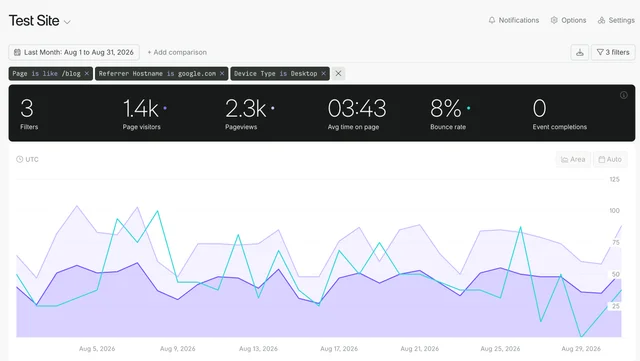
Task: Remove the Referrer Hostname google.com filter
Action: [x=222, y=74]
